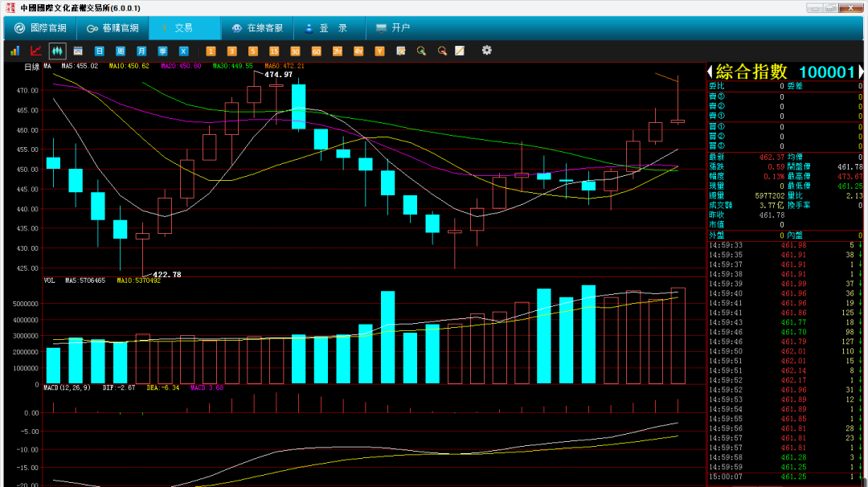Select the 14:59:33 trade row
Image resolution: width=868 pixels, height=487 pixels.
pyautogui.click(x=785, y=245)
